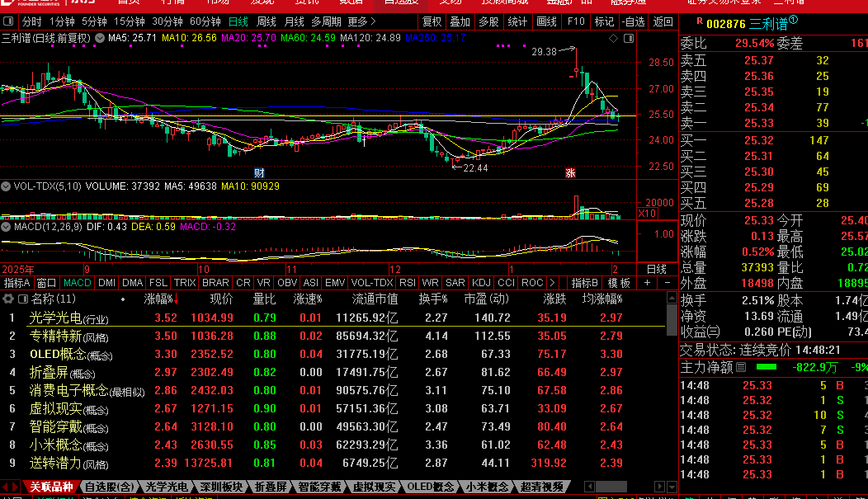
Task: Switch chart to 5分钟 period
Action: pos(94,21)
